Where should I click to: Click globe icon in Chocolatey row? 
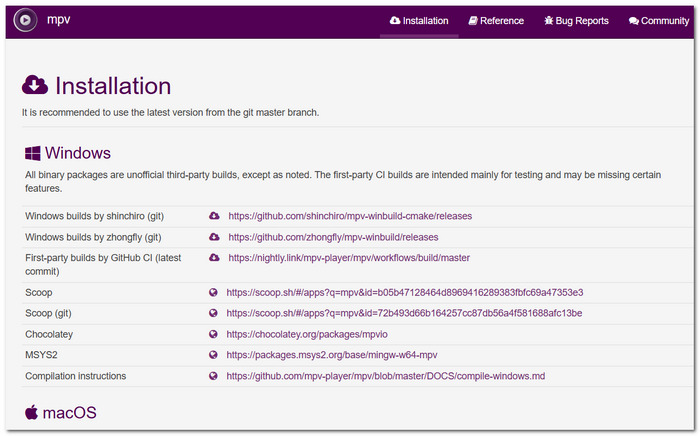point(213,334)
